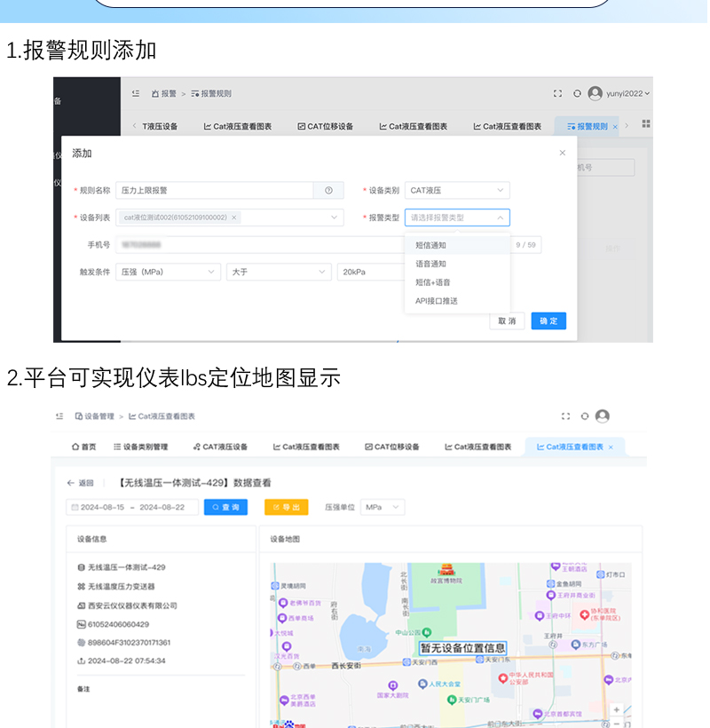Remove the cat液位测试002 device tag
This screenshot has height=728, width=710.
tap(234, 218)
